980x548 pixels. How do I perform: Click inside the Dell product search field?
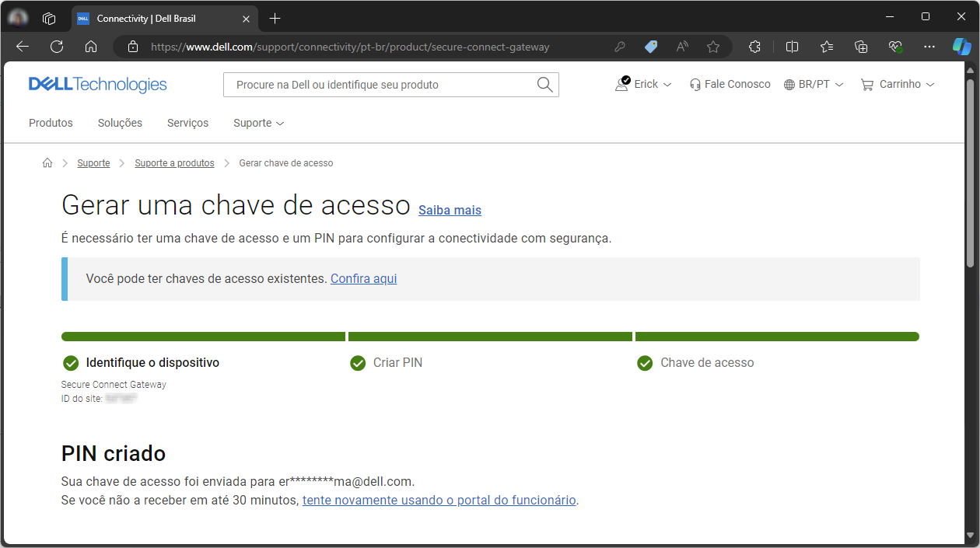point(373,84)
